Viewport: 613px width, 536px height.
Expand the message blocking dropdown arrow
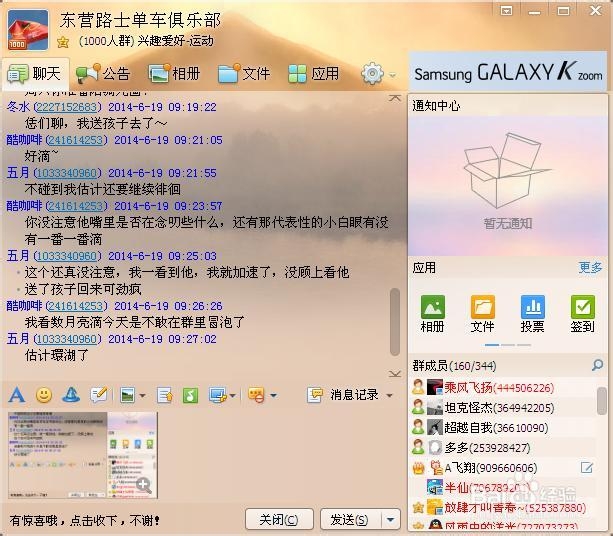pyautogui.click(x=274, y=396)
